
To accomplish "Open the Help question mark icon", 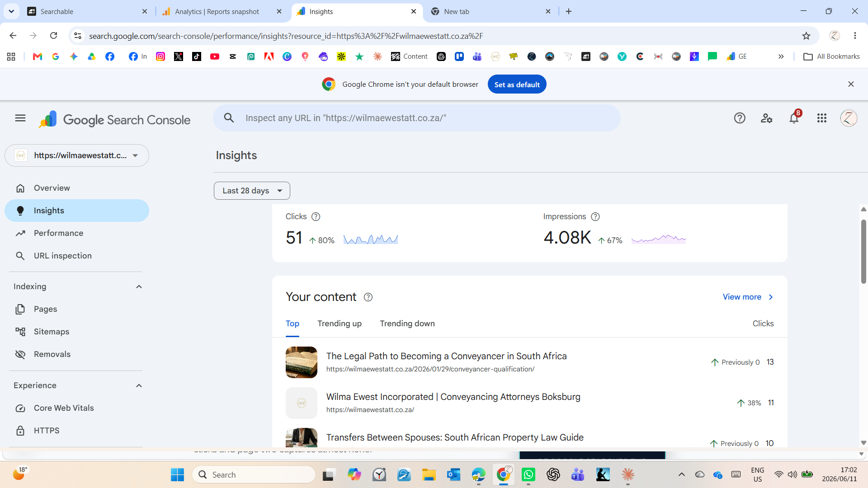I will [x=740, y=118].
